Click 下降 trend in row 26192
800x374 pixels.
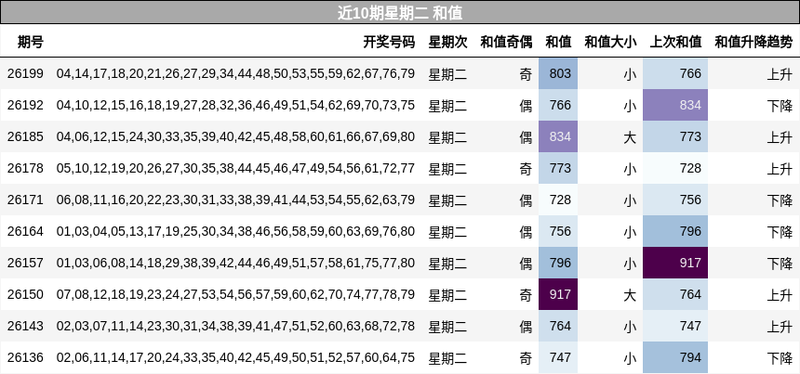coord(780,106)
